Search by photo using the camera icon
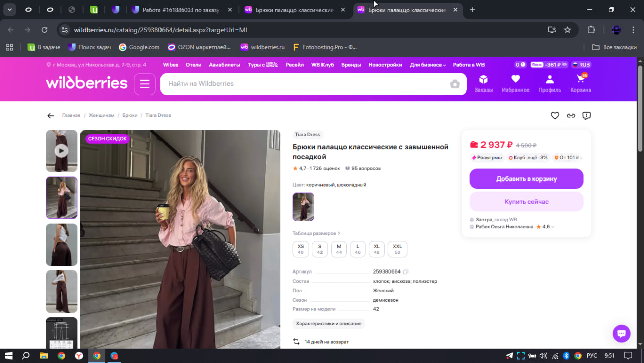Image resolution: width=644 pixels, height=363 pixels. pyautogui.click(x=455, y=84)
